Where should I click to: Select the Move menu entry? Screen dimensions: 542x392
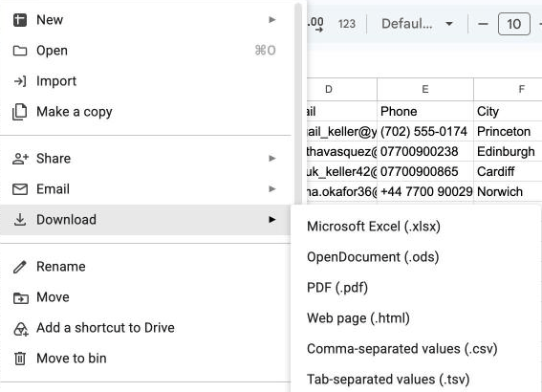145,297
